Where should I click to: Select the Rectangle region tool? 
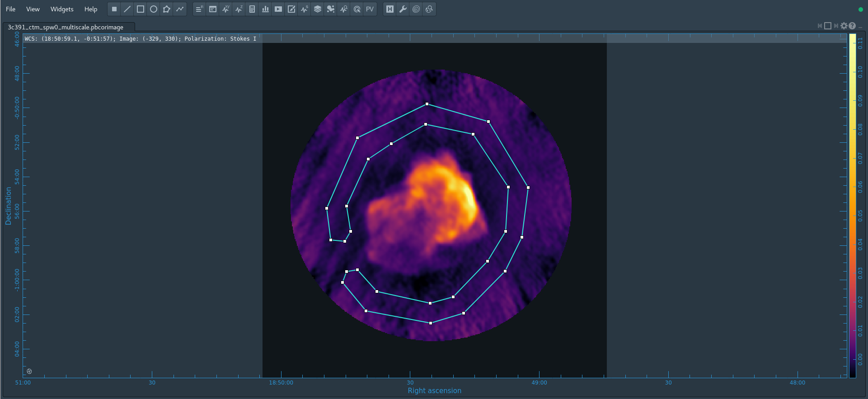[141, 9]
